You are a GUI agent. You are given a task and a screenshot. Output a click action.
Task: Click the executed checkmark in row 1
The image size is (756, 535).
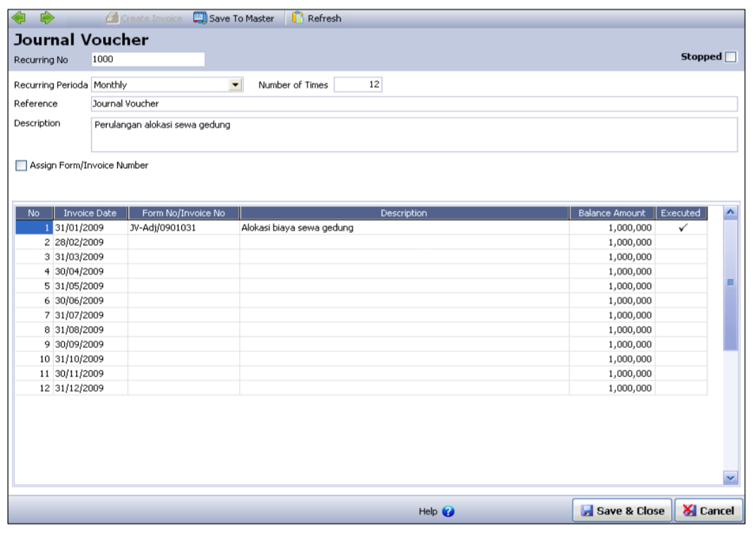click(x=682, y=228)
